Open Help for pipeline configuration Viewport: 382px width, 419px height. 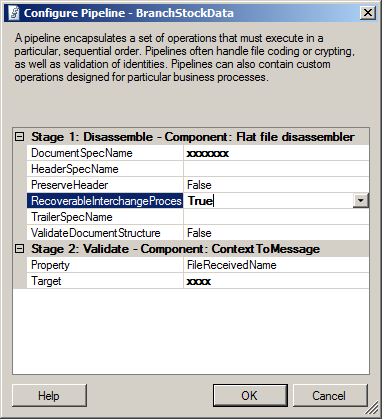coord(49,396)
